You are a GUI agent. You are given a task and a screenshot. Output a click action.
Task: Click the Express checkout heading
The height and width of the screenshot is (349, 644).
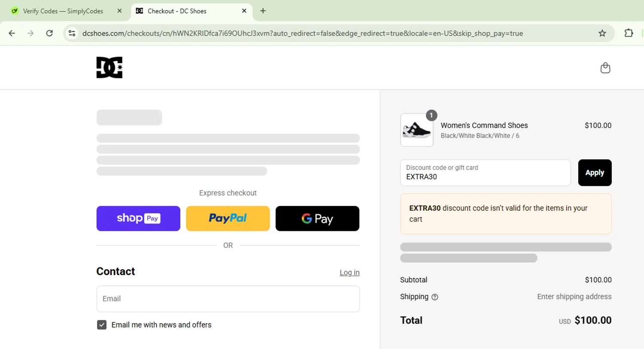[x=228, y=193]
